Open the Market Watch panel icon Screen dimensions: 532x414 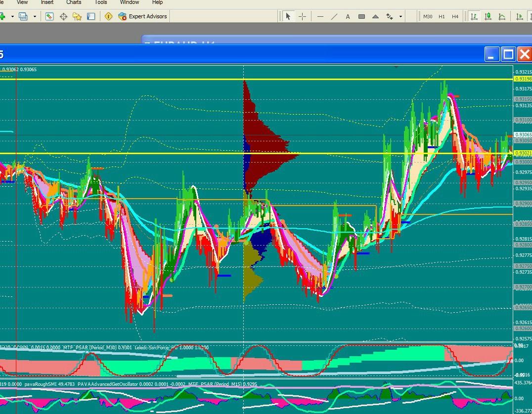click(49, 16)
